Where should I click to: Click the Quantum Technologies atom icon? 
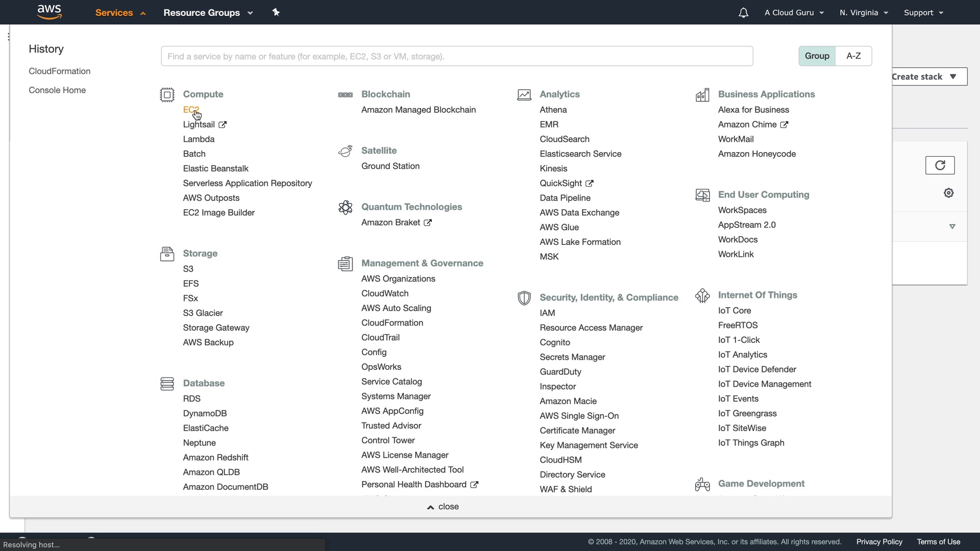pos(345,207)
